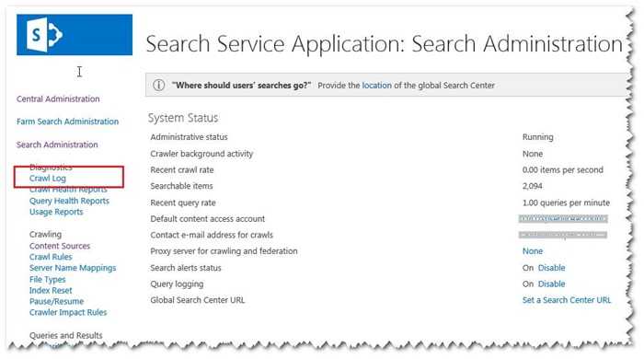Open Crawler Impact Rules
This screenshot has width=644, height=359.
[x=68, y=313]
